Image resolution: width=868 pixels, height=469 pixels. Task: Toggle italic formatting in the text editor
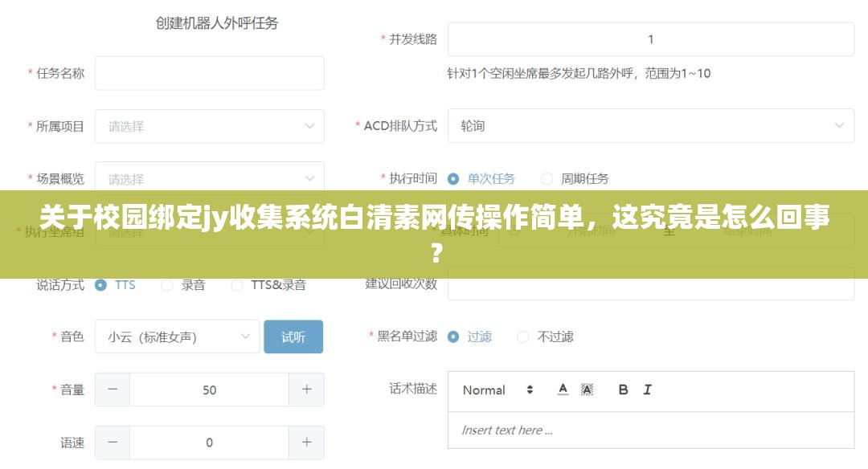[x=648, y=389]
